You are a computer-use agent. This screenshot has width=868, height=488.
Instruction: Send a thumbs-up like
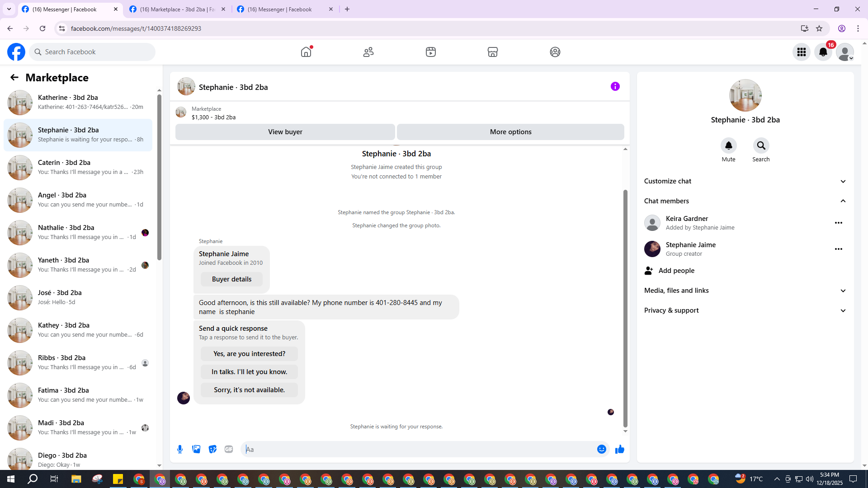(620, 449)
